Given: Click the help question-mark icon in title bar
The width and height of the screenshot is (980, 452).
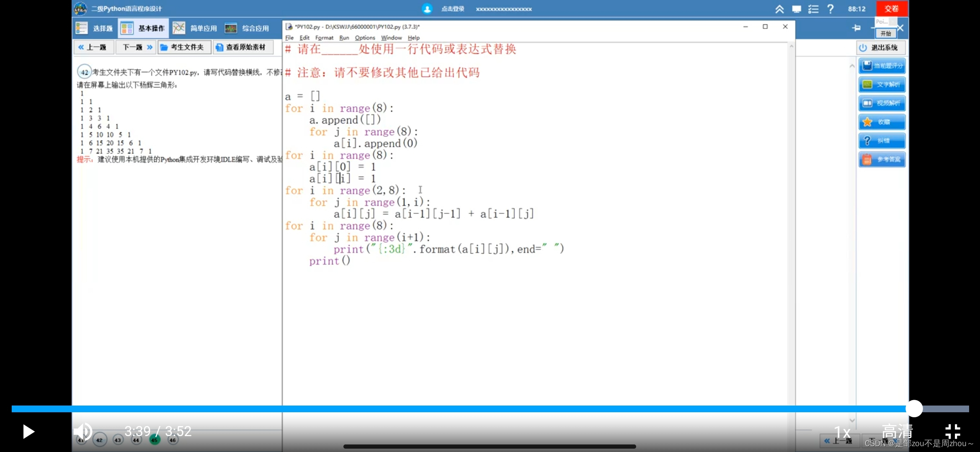Looking at the screenshot, I should pyautogui.click(x=830, y=8).
